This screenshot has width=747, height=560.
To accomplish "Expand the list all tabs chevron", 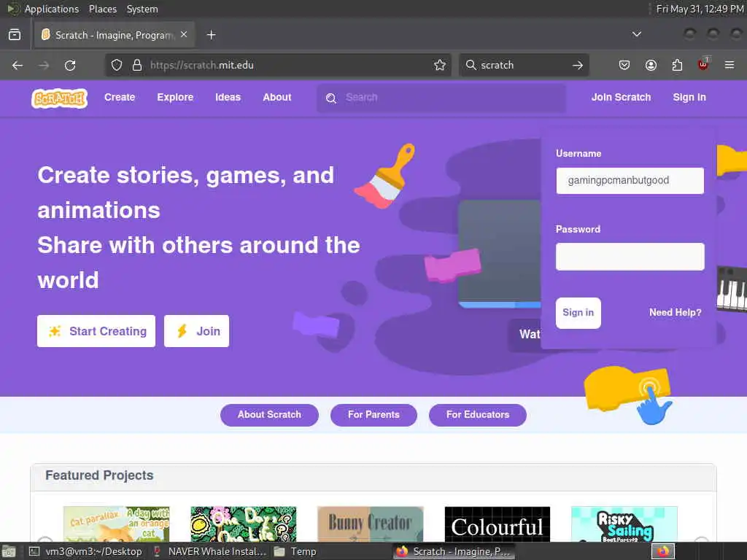I will tap(636, 34).
